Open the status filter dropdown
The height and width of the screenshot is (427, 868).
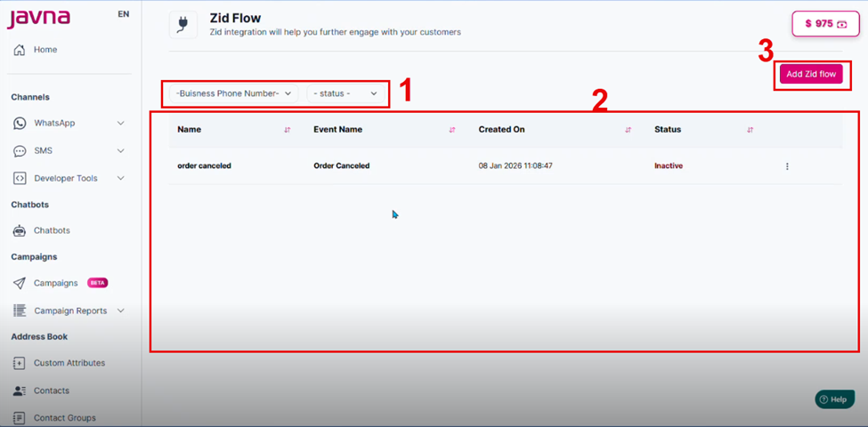(x=345, y=93)
